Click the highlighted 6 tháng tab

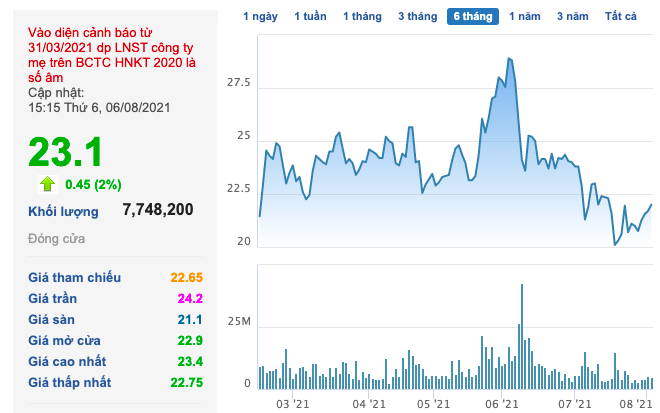[473, 17]
